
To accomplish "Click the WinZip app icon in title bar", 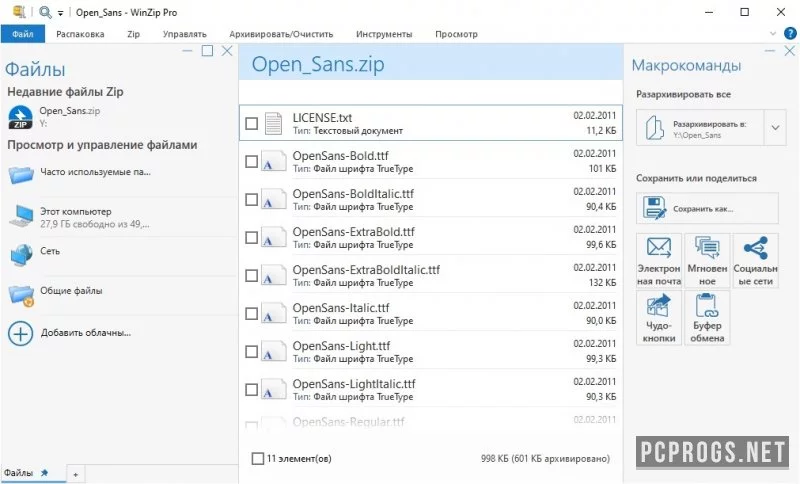I will pos(19,12).
